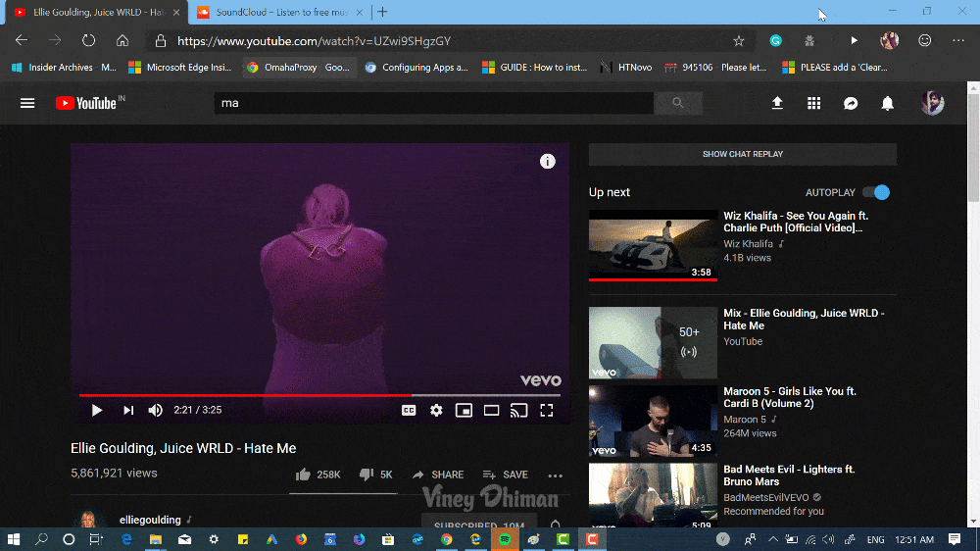Reload the current page
980x551 pixels.
[x=89, y=40]
